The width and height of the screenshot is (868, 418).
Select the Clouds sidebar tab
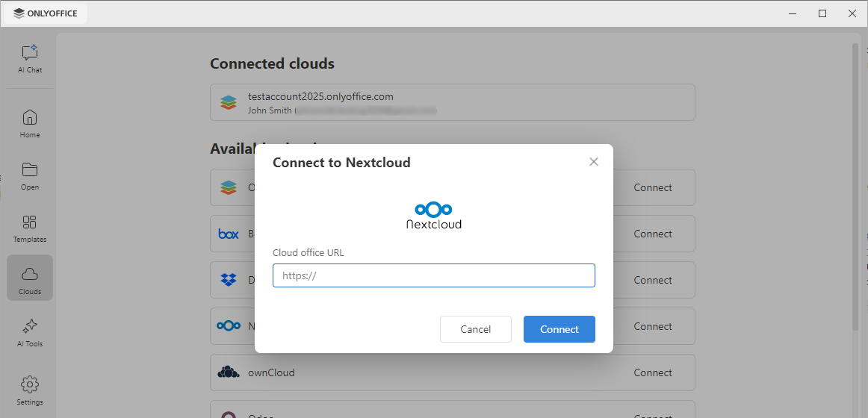coord(30,278)
